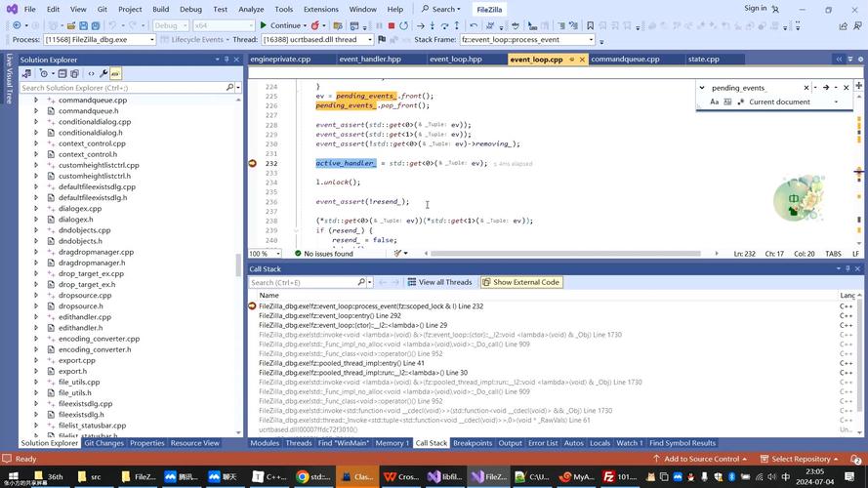Click the View Code brackets icon

click(x=91, y=73)
